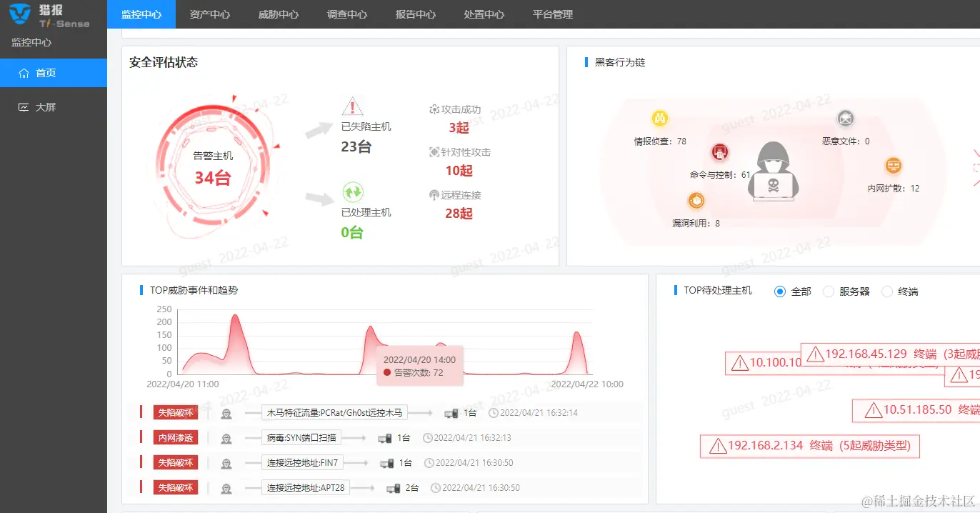This screenshot has height=513, width=980.
Task: Click the 恶意文件: 0 label
Action: tap(846, 141)
